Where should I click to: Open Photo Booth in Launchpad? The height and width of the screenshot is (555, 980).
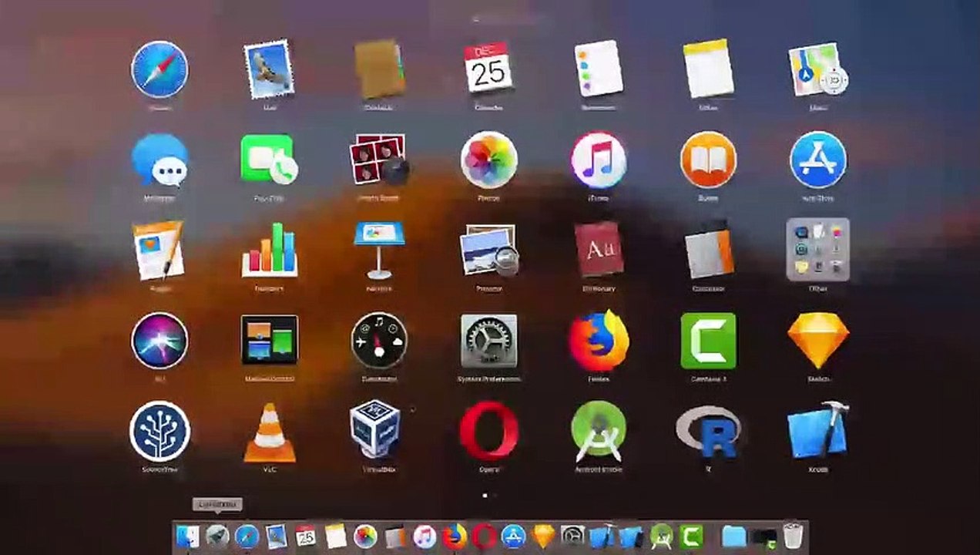tap(379, 160)
